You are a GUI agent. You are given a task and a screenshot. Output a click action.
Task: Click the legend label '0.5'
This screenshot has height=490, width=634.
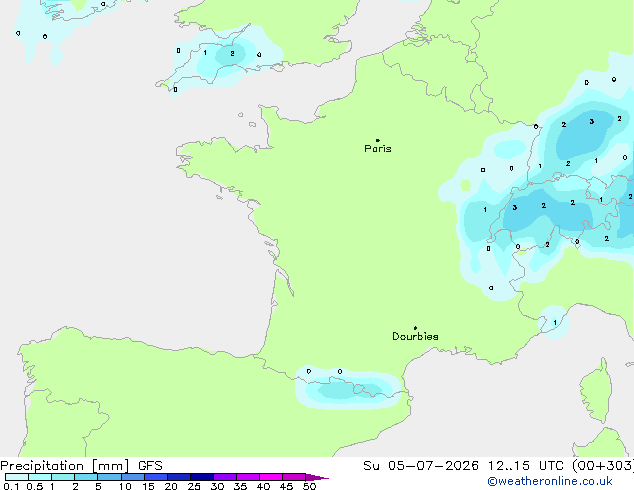(x=35, y=486)
